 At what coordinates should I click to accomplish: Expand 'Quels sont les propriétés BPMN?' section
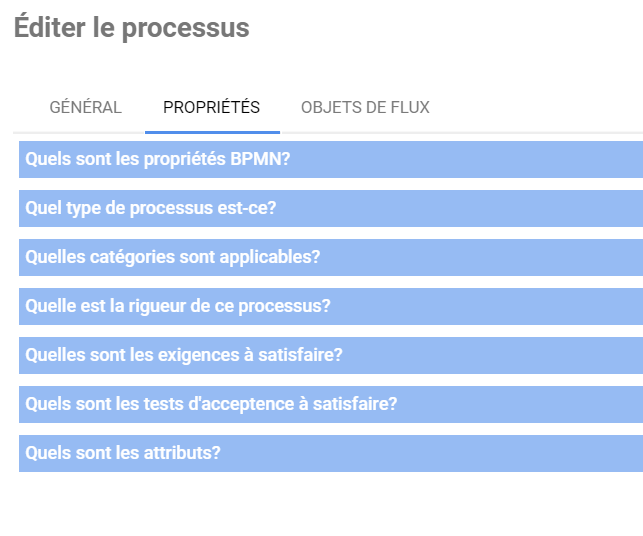[x=330, y=159]
